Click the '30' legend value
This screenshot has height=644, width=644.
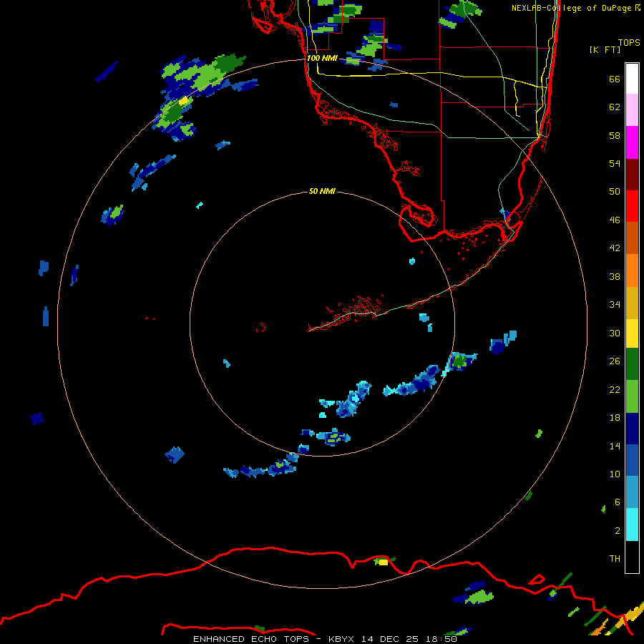click(x=615, y=333)
